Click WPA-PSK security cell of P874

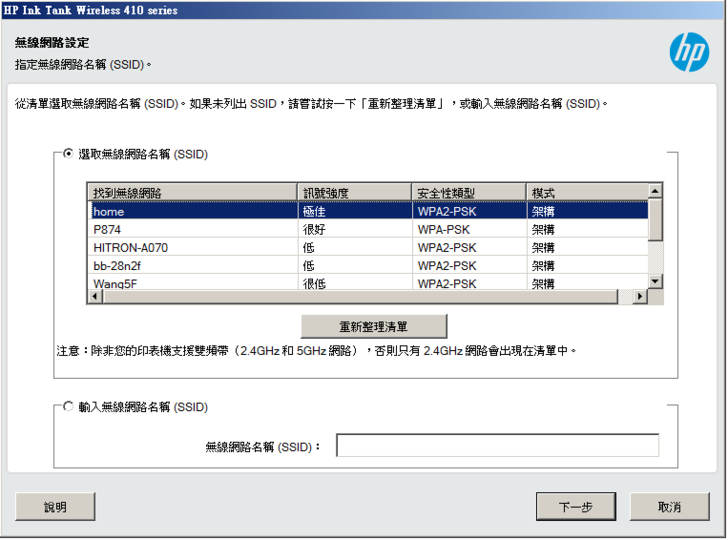469,229
